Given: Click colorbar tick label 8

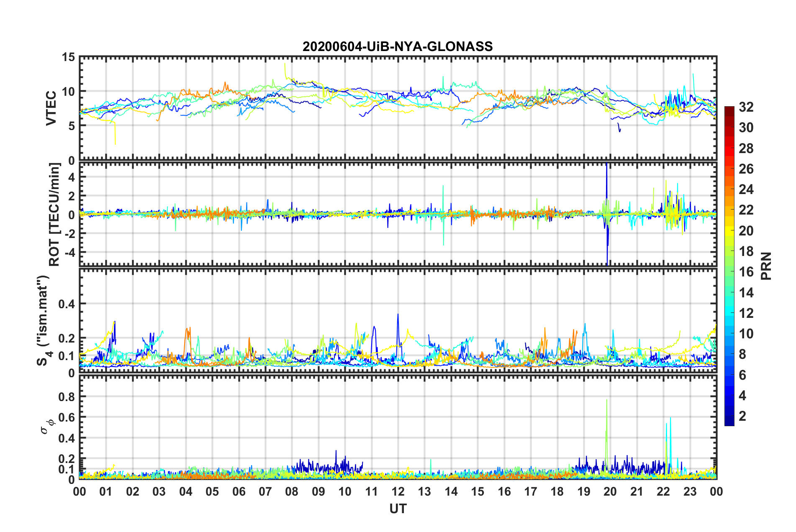Looking at the screenshot, I should tap(742, 354).
